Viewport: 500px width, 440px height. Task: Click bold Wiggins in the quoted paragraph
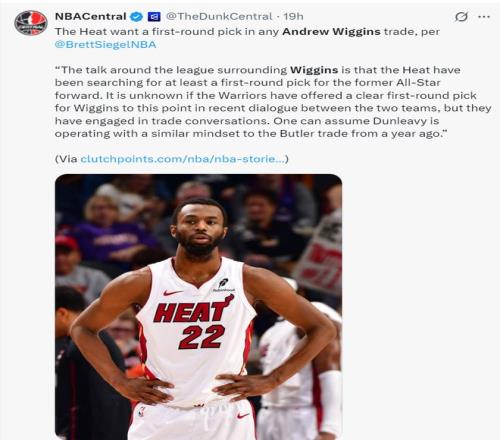click(x=314, y=70)
